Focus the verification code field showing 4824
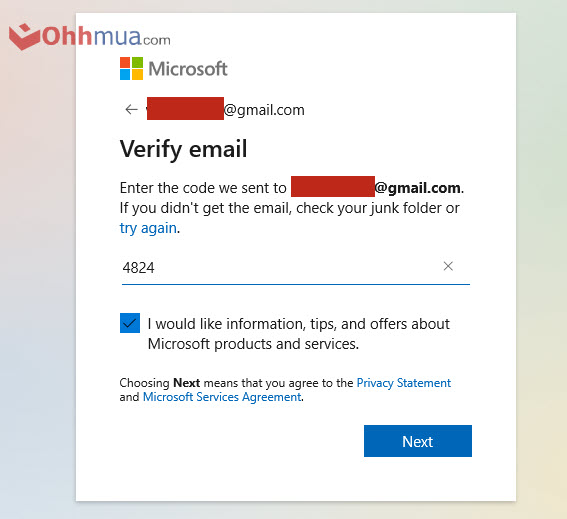567x519 pixels. (296, 268)
